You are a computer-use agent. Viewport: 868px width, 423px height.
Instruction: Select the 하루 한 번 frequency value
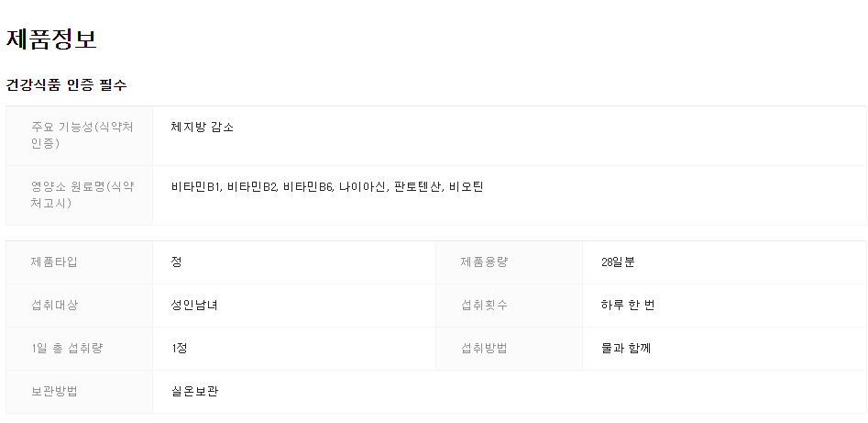coord(628,305)
